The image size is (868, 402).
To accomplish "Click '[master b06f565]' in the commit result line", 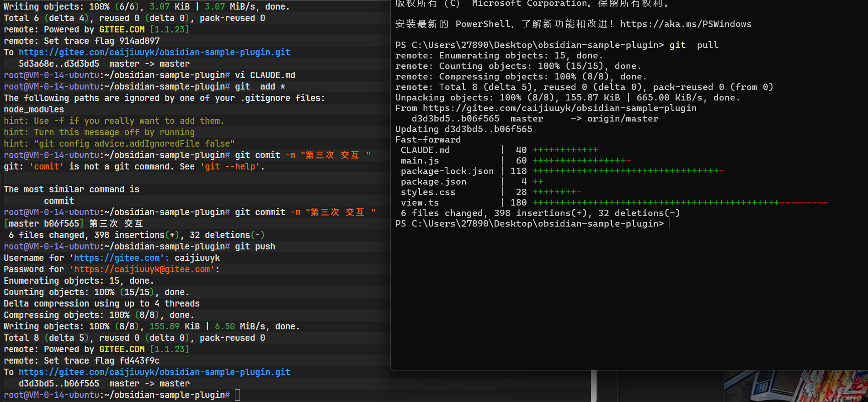I will click(x=44, y=224).
